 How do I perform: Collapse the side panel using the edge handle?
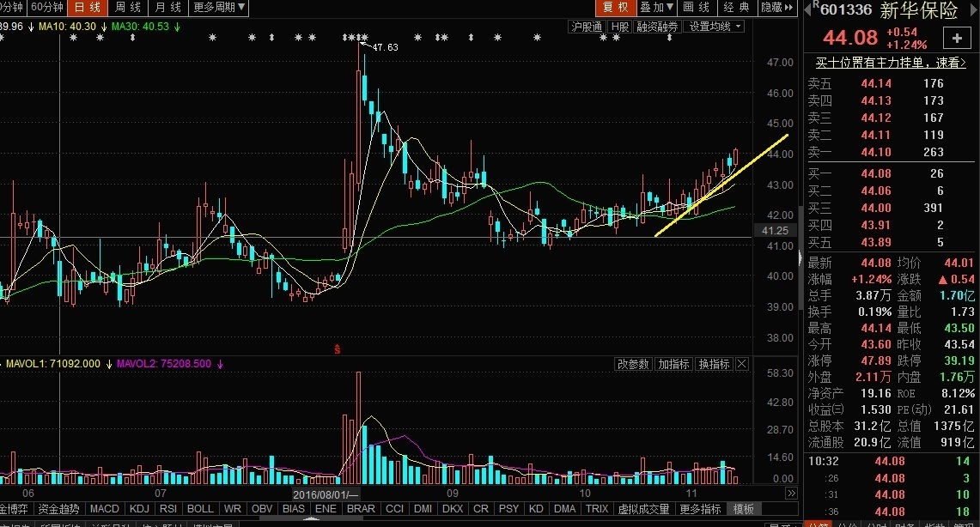click(x=800, y=257)
